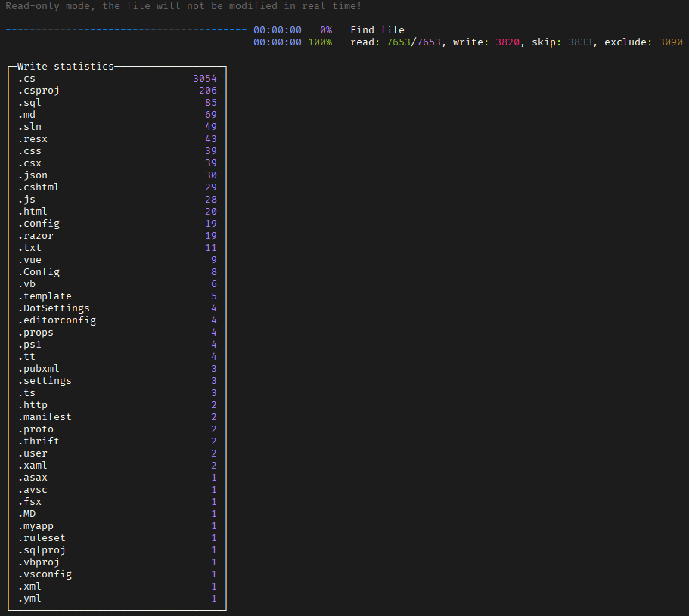Select the "Find file" status label

[377, 30]
